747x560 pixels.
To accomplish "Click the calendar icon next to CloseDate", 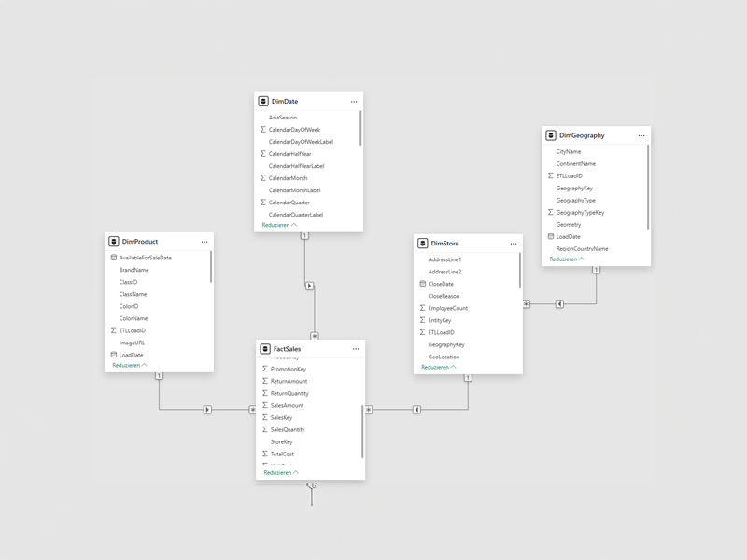I will [422, 284].
